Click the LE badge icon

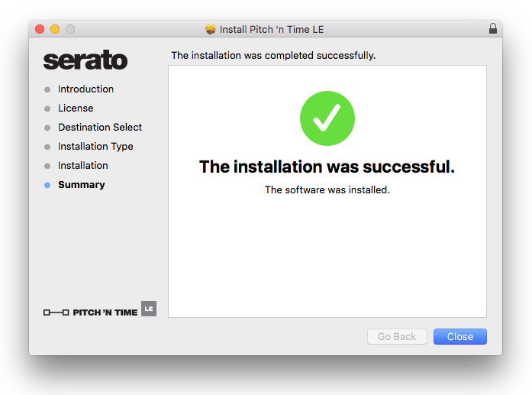tap(149, 309)
